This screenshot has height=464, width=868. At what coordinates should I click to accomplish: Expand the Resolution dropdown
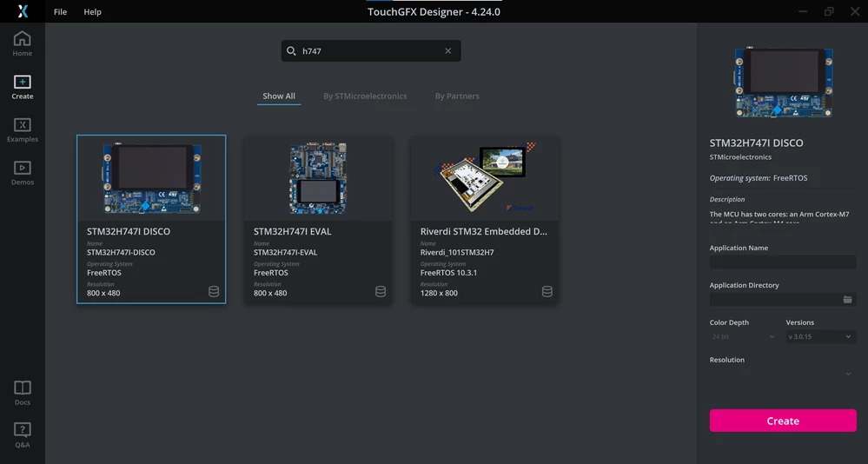click(783, 374)
